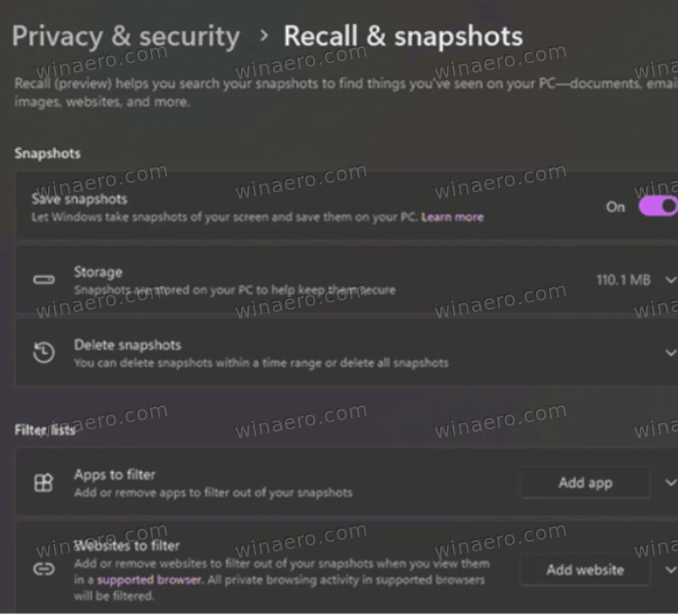Expand the Storage details section

(x=671, y=279)
